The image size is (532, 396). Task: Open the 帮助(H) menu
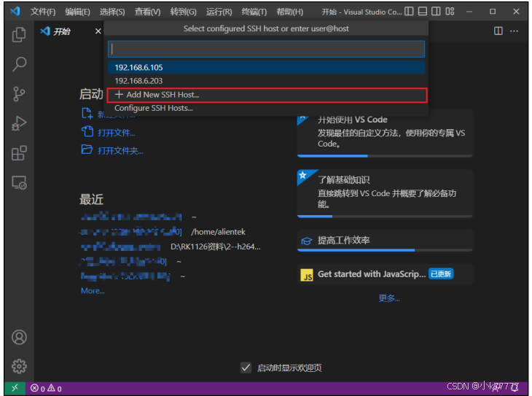(x=290, y=12)
